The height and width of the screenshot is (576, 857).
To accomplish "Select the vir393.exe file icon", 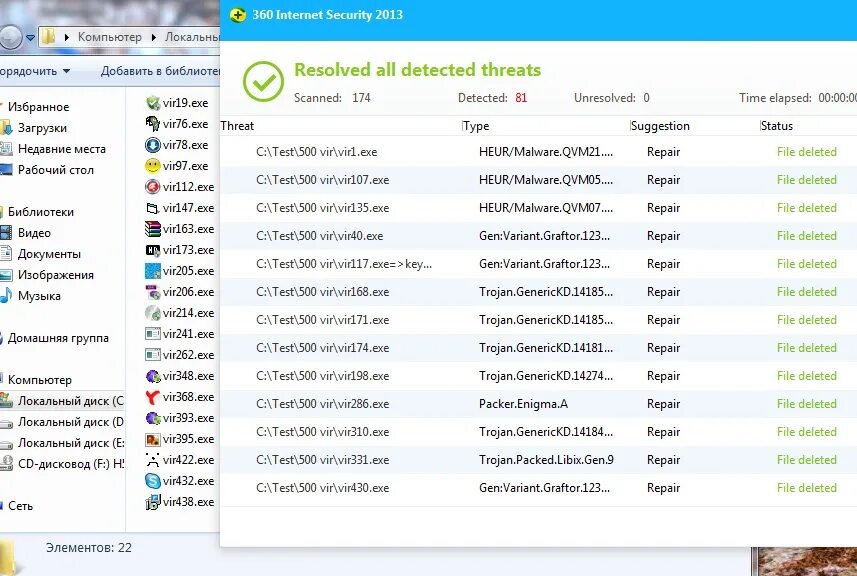I will 153,418.
